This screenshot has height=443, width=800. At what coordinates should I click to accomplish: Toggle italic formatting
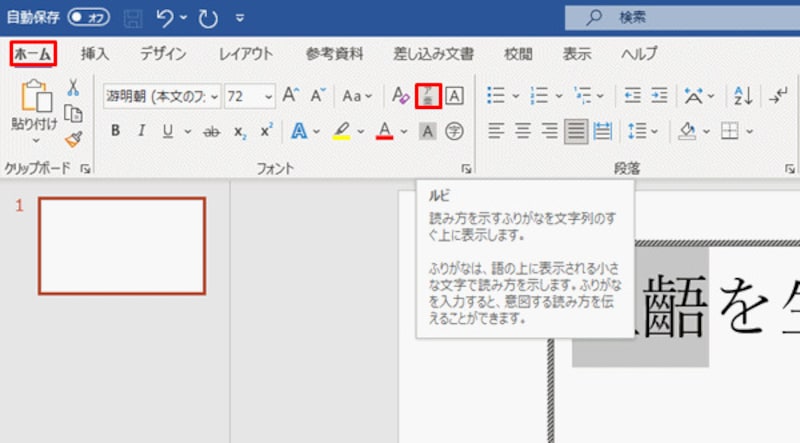[142, 131]
